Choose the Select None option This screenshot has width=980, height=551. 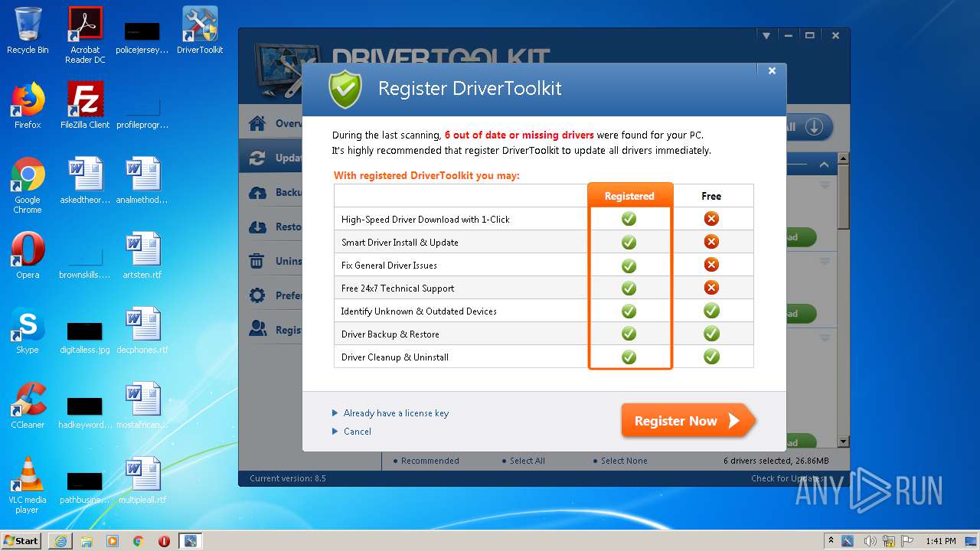click(619, 461)
